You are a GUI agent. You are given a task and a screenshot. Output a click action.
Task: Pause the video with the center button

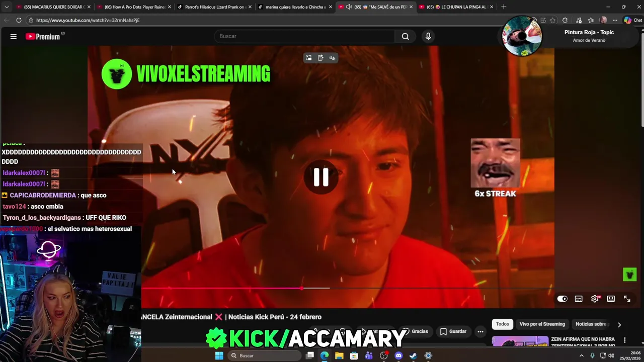click(x=321, y=177)
